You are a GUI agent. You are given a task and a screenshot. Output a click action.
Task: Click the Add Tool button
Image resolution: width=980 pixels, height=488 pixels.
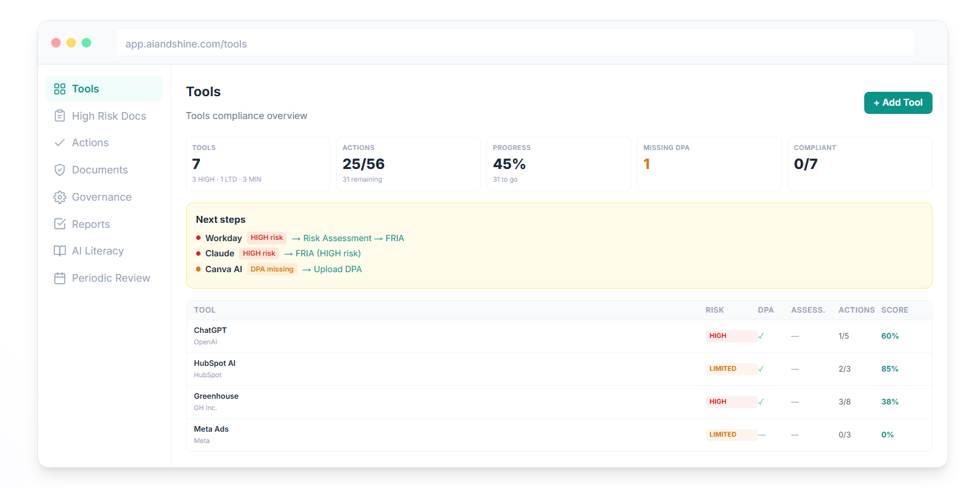(x=898, y=103)
